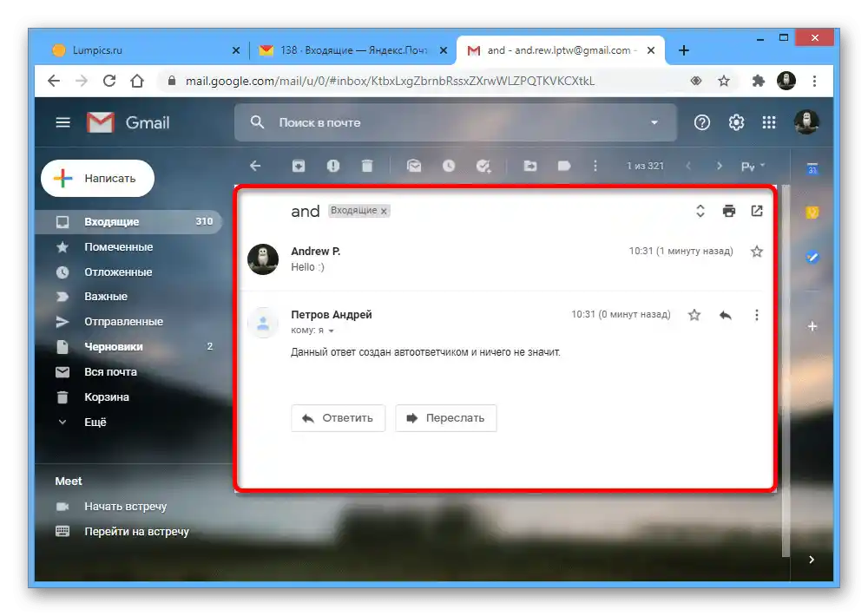This screenshot has width=868, height=616.
Task: Click the browser address bar URL
Action: (391, 81)
